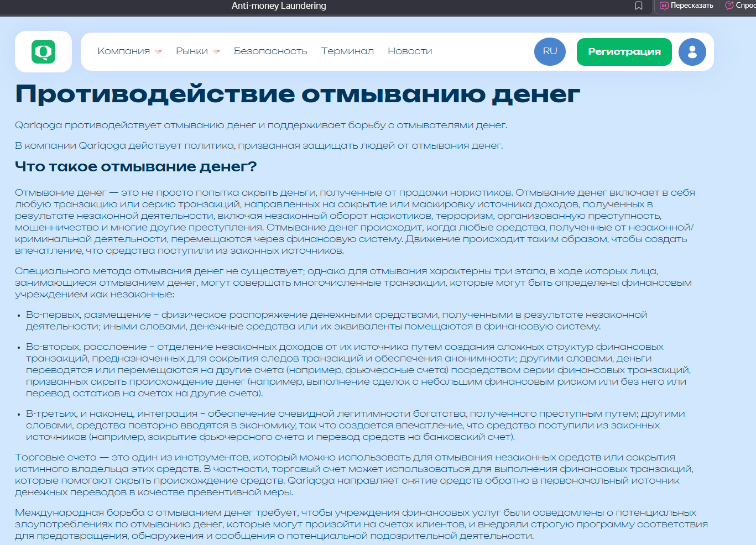
Task: Click the red arrow beside Компания
Action: (x=158, y=51)
